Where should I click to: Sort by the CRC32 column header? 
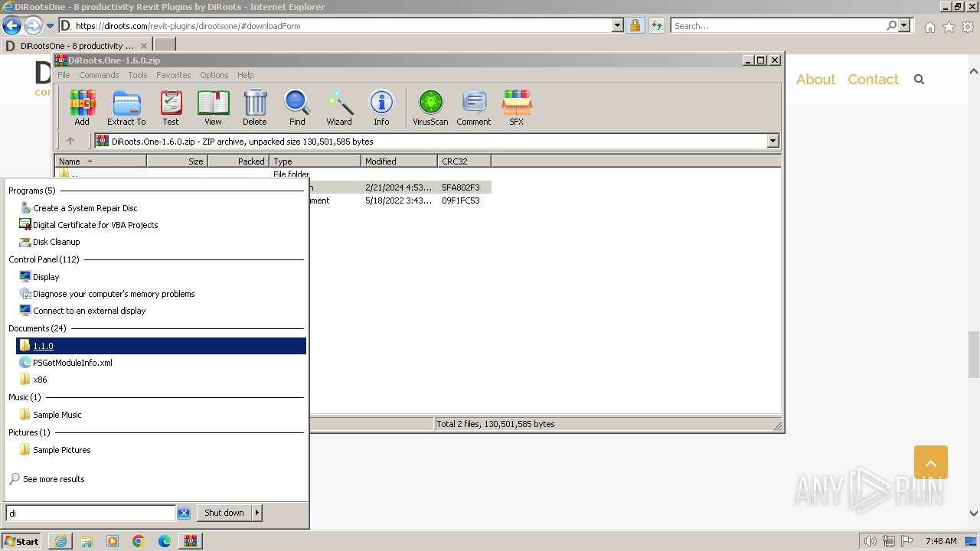coord(464,161)
